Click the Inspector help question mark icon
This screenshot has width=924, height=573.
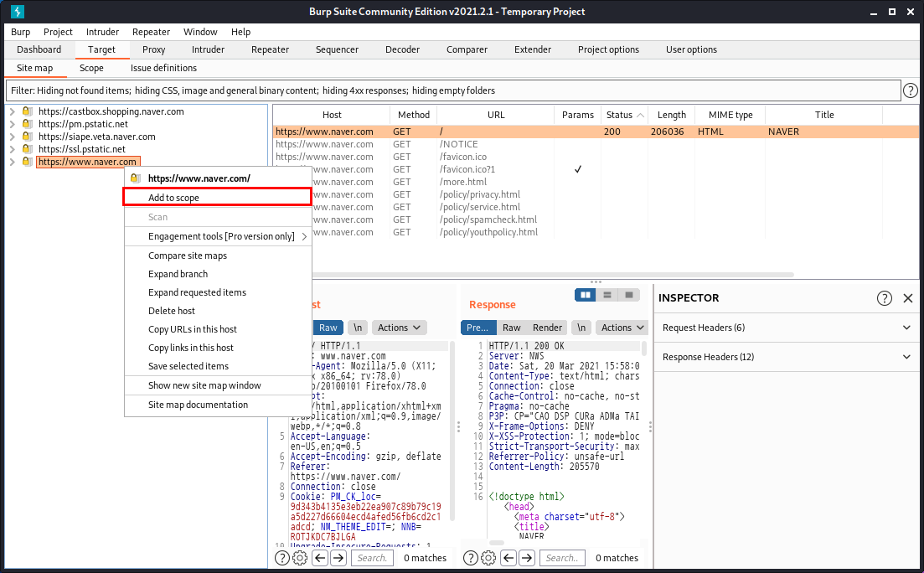[884, 298]
